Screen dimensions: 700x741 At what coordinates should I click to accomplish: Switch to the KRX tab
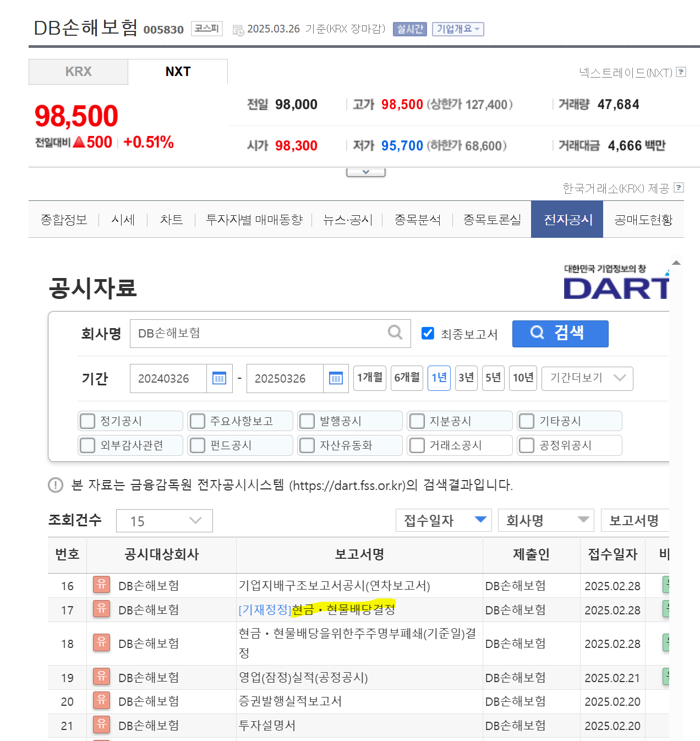click(x=78, y=71)
